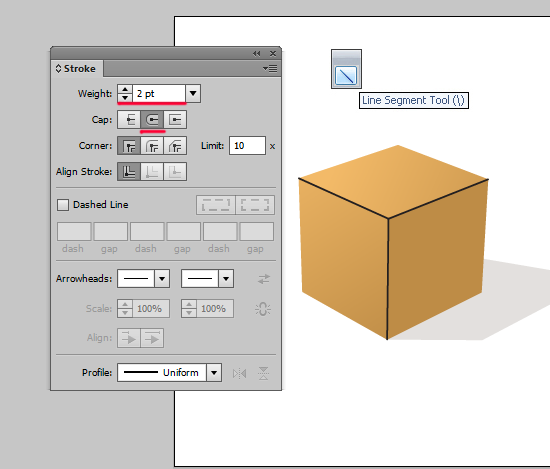Enable the Dashed Line checkbox
This screenshot has height=469, width=550.
tap(63, 205)
